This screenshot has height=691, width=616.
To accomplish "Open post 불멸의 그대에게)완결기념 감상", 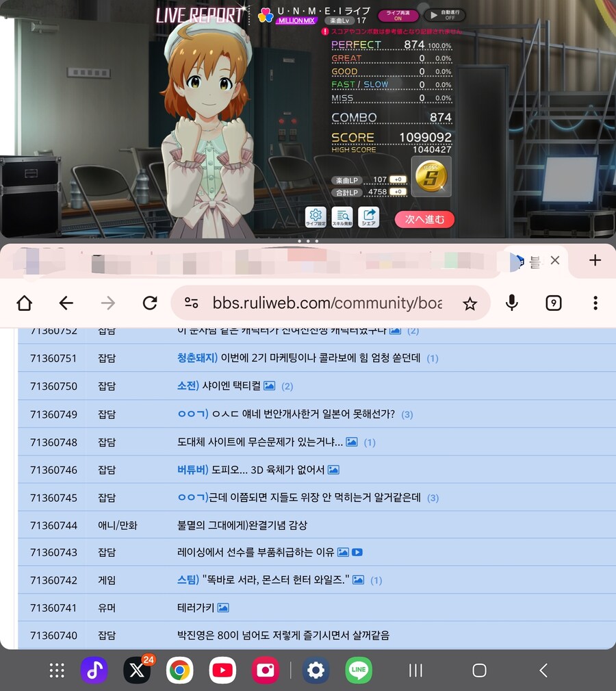I will tap(242, 525).
